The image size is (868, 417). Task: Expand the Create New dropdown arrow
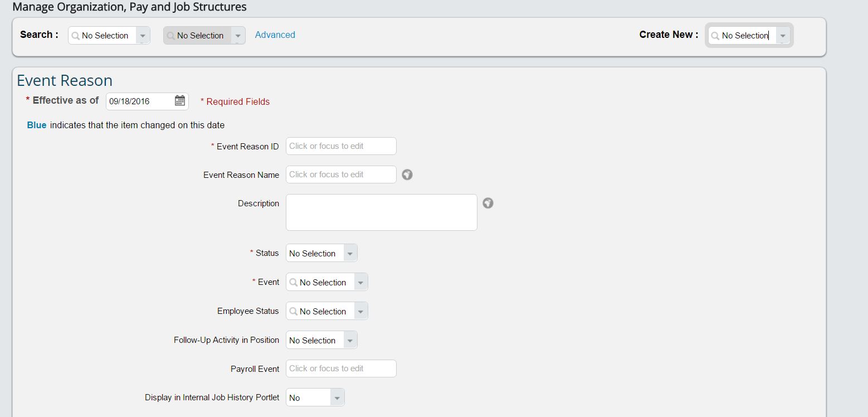783,35
